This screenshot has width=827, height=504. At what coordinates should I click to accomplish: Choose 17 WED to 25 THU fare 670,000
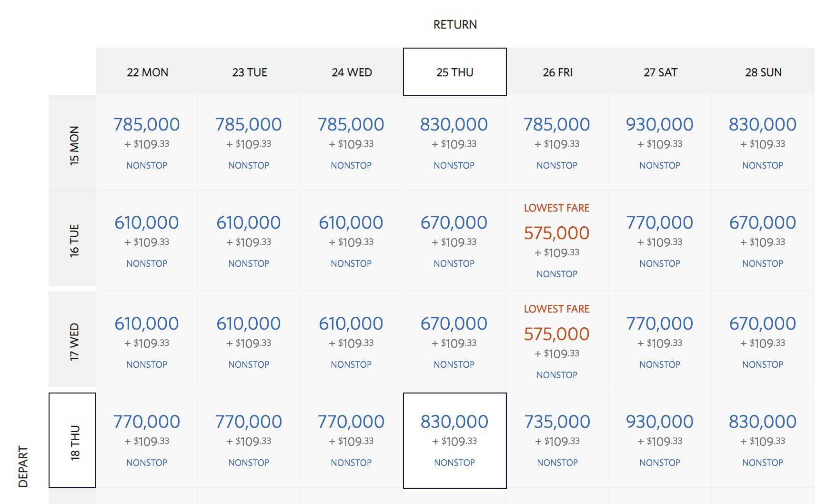[x=454, y=342]
